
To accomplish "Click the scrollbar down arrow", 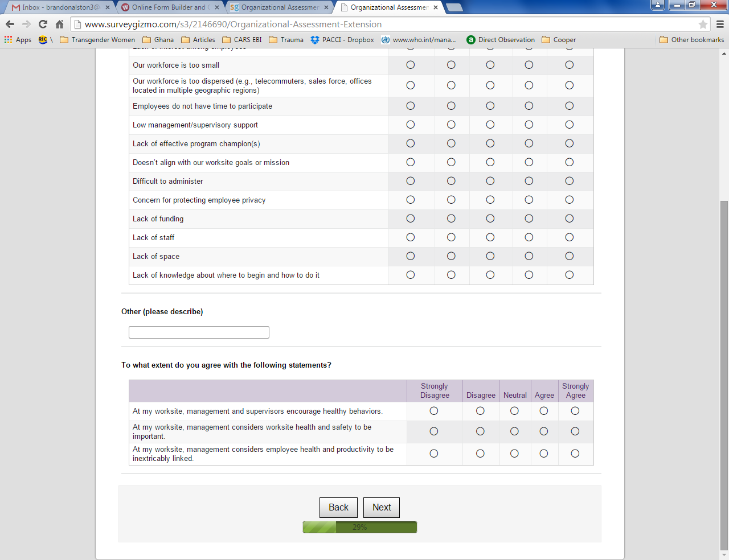I will pyautogui.click(x=724, y=555).
